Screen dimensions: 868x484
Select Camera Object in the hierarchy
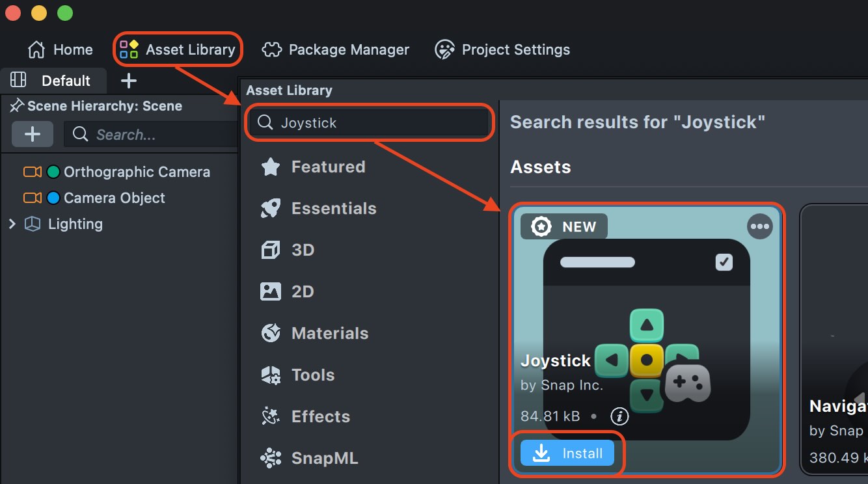(114, 198)
